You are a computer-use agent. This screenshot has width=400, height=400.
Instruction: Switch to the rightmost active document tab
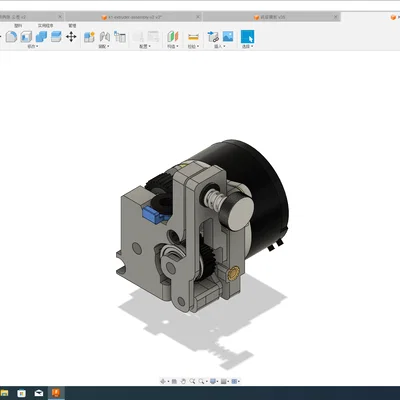370,17
